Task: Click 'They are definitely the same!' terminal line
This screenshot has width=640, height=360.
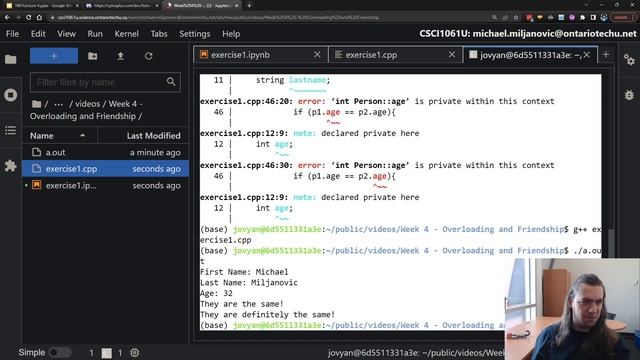Action: [267, 315]
